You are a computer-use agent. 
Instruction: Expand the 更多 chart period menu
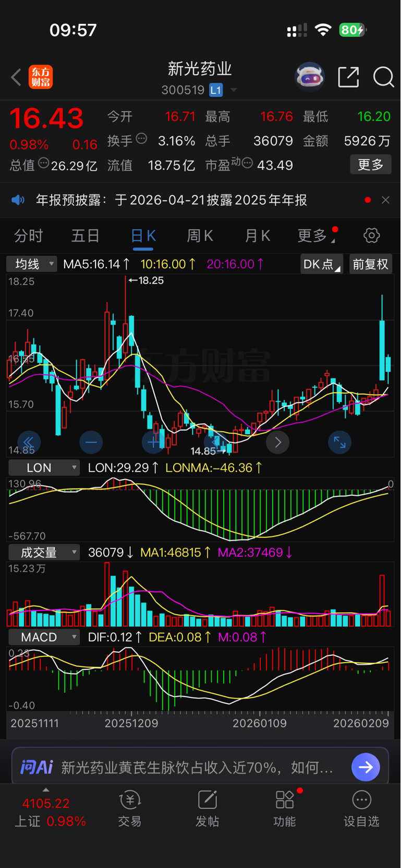point(315,236)
